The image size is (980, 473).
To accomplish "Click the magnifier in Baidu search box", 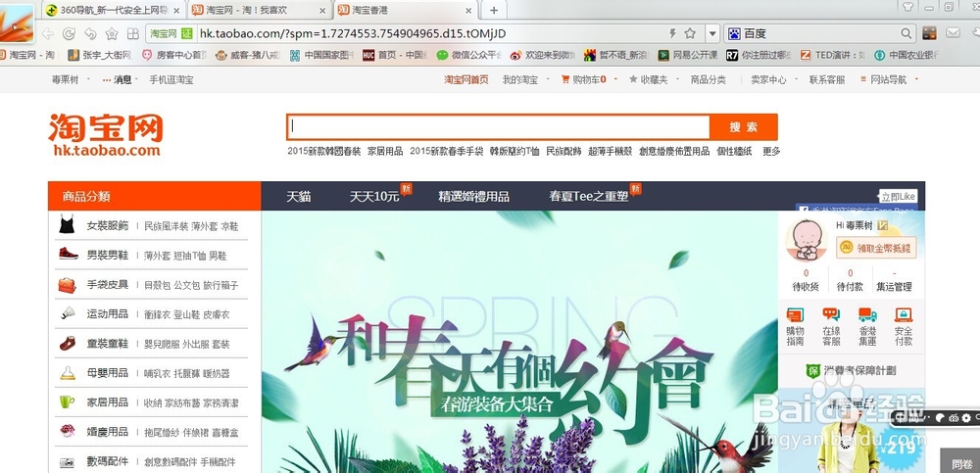I will pos(906,33).
